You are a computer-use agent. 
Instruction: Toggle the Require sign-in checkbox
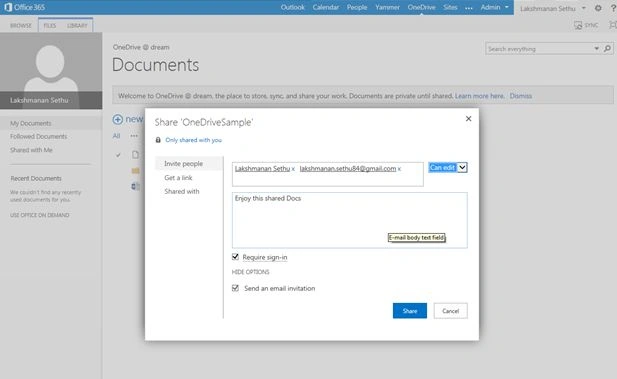pyautogui.click(x=235, y=257)
